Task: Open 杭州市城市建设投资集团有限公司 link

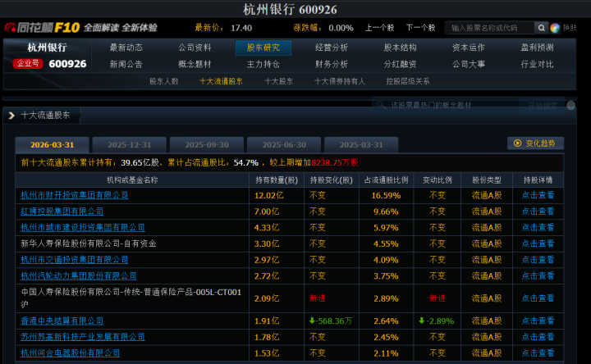Action: point(83,228)
